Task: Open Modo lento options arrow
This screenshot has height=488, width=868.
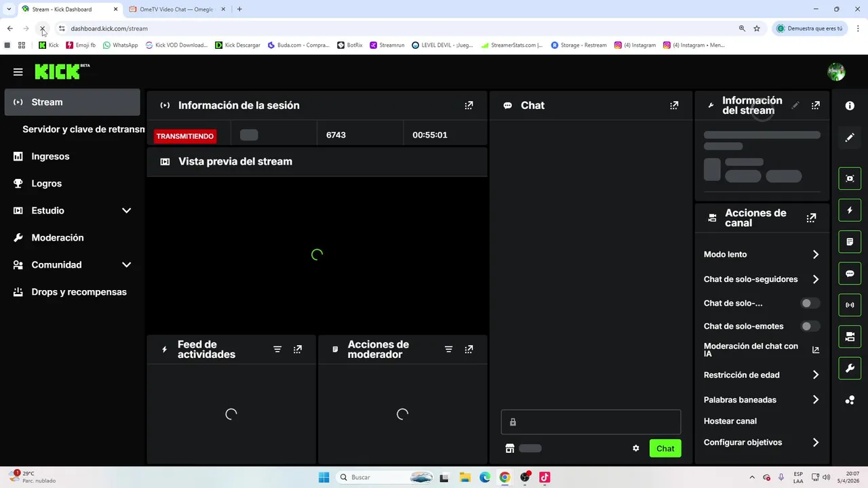Action: (816, 254)
